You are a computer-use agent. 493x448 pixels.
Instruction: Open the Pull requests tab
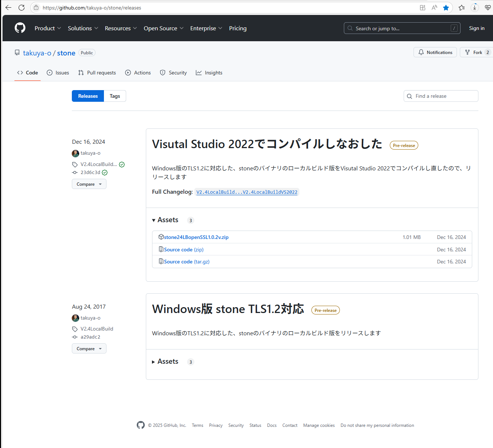click(97, 73)
